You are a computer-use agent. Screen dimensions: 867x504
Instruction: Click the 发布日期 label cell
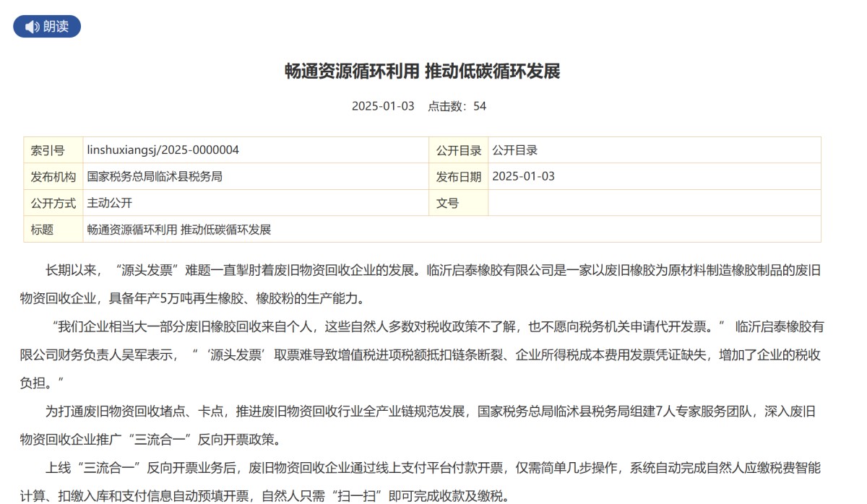(459, 177)
